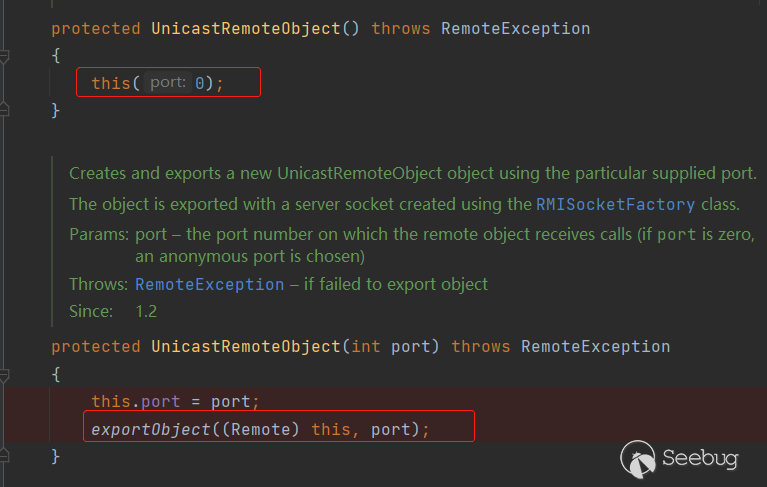The height and width of the screenshot is (487, 767).
Task: Click the fold marker beside the no-arg constructor's closing brace
Action: [x=5, y=110]
